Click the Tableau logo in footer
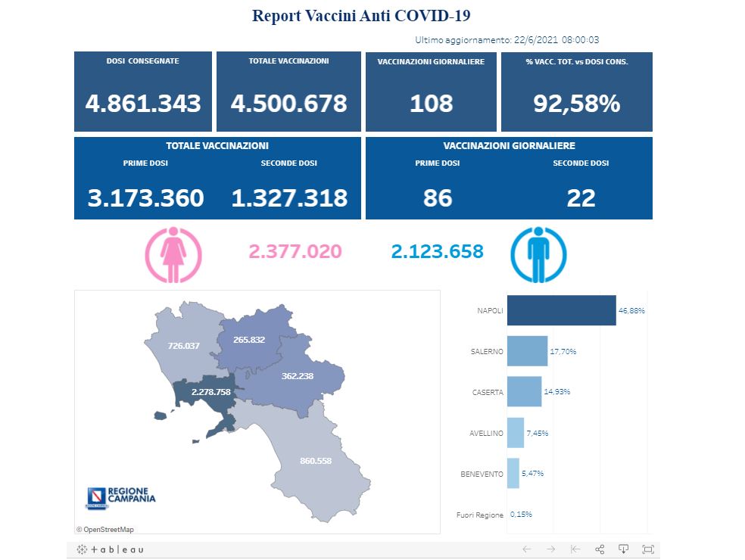Viewport: 745px width, 560px height. pyautogui.click(x=111, y=549)
